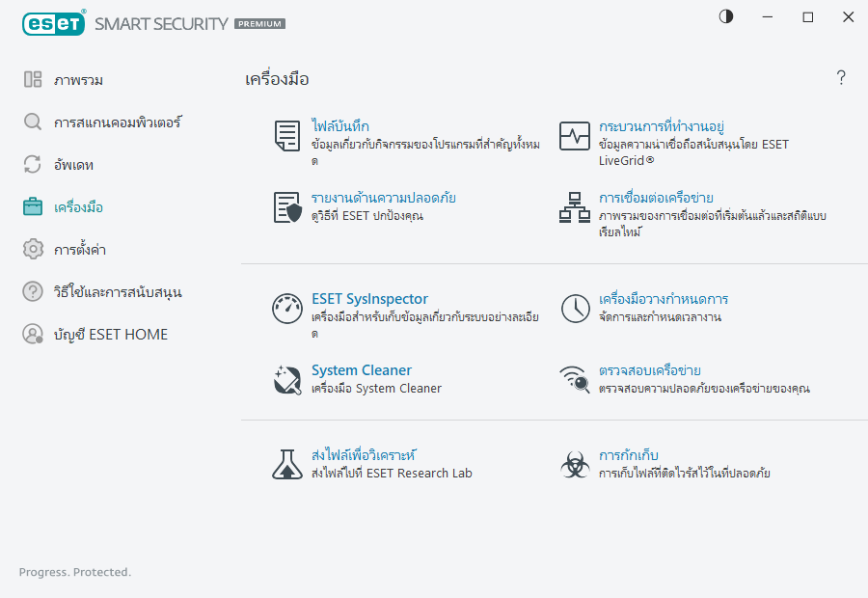Select the Security report shield icon

click(x=285, y=207)
